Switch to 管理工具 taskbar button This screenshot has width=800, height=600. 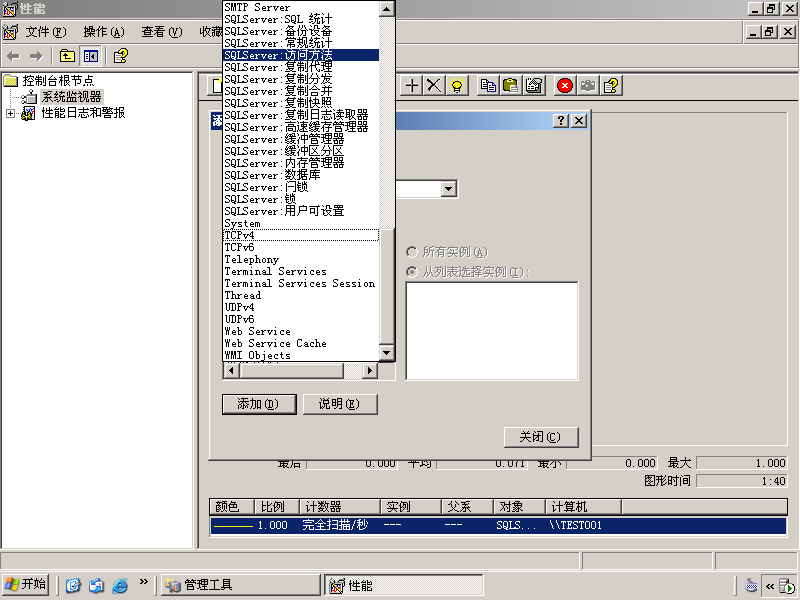pos(240,585)
